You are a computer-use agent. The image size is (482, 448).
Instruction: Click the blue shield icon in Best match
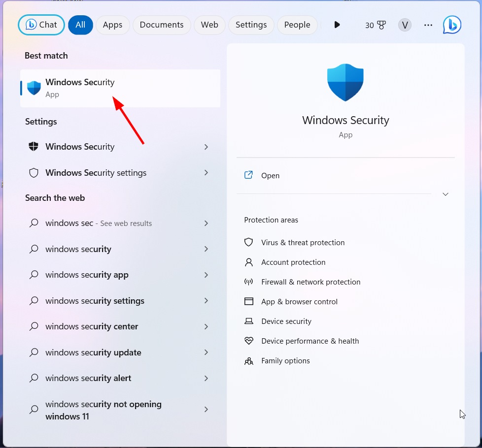pyautogui.click(x=34, y=88)
